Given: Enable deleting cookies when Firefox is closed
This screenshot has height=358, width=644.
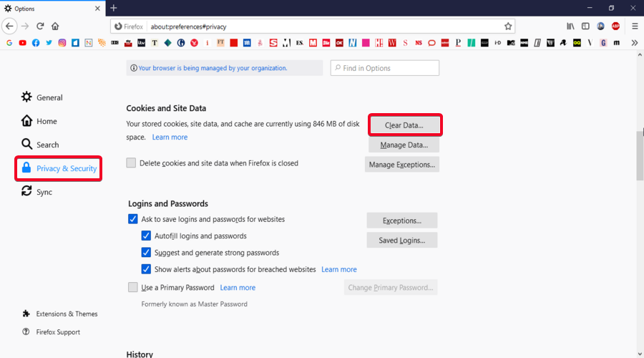Looking at the screenshot, I should (x=131, y=163).
